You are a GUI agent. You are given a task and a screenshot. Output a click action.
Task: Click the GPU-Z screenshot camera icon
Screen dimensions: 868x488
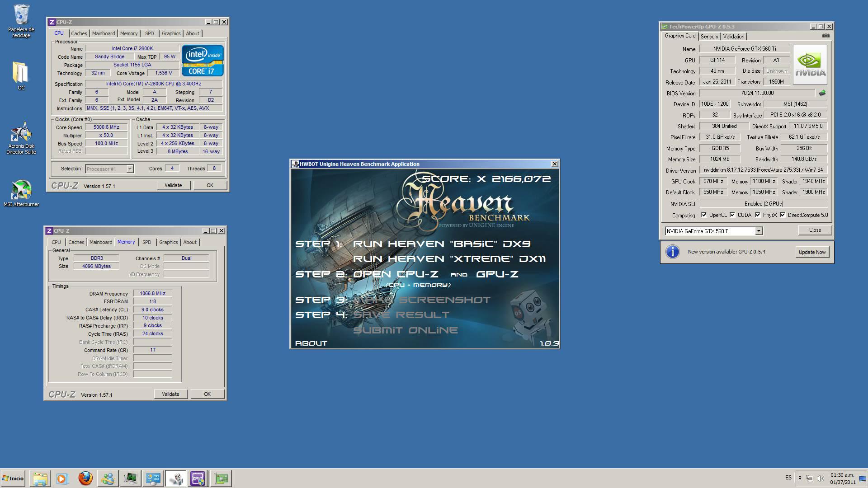pyautogui.click(x=826, y=36)
